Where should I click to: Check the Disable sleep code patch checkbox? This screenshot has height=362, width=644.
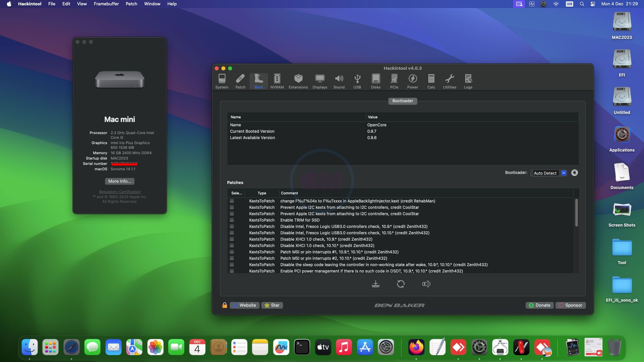[232, 265]
